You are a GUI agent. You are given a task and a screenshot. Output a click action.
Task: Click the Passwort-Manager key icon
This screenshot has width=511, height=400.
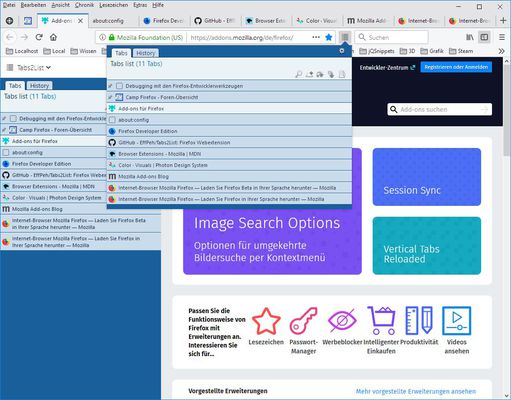tap(303, 321)
